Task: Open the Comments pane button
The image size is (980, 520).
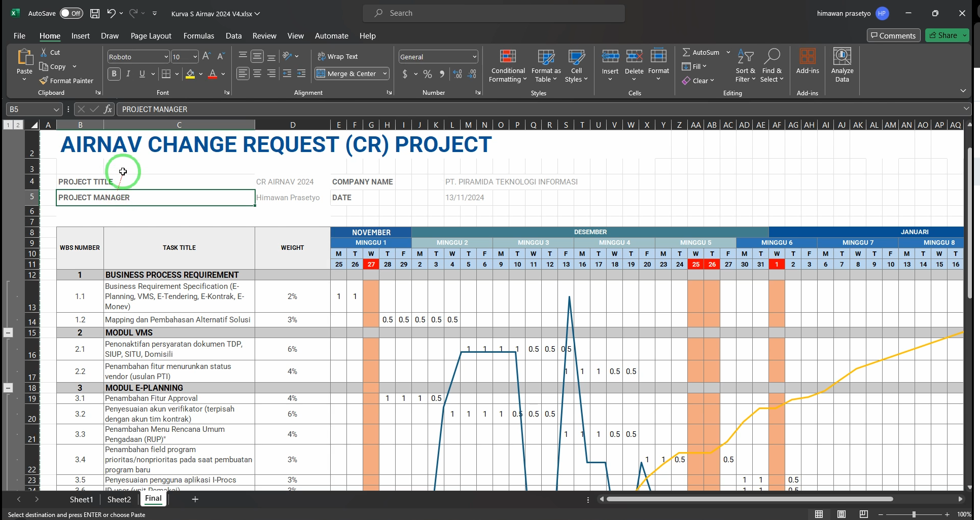Action: click(893, 35)
